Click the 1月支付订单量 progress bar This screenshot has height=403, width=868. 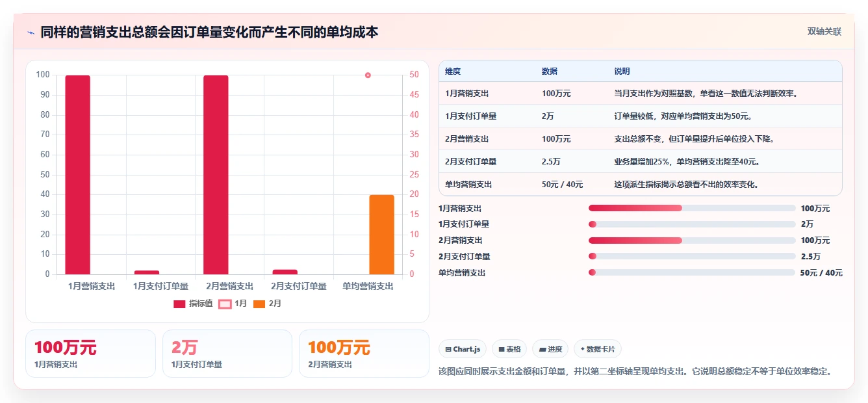click(692, 224)
